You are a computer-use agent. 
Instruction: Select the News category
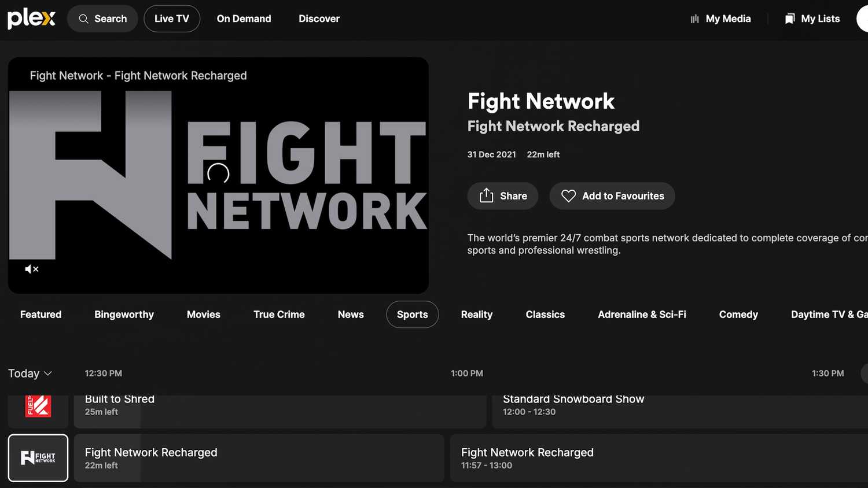pos(351,315)
